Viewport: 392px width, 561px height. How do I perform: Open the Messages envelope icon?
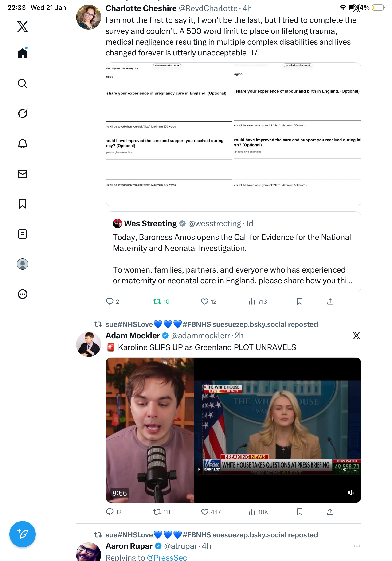tap(23, 174)
